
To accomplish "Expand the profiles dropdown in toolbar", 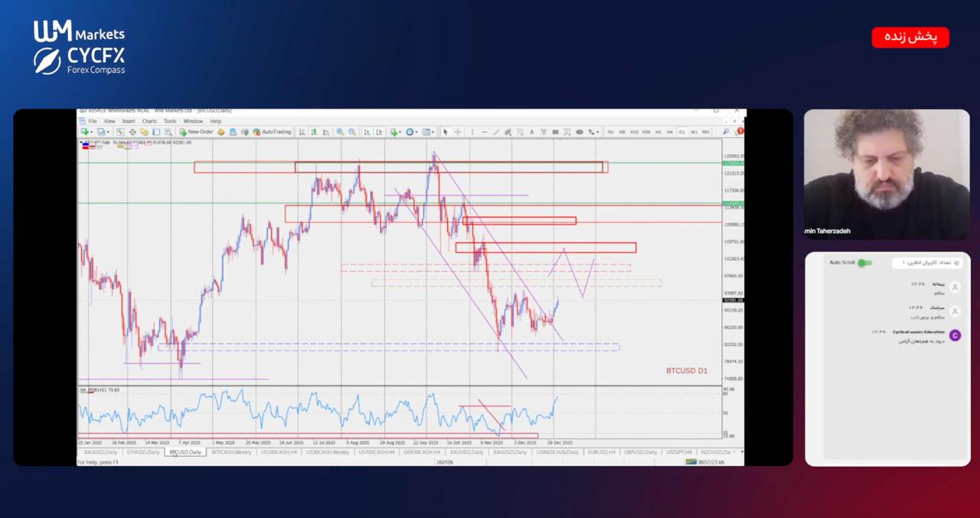I will (x=107, y=132).
